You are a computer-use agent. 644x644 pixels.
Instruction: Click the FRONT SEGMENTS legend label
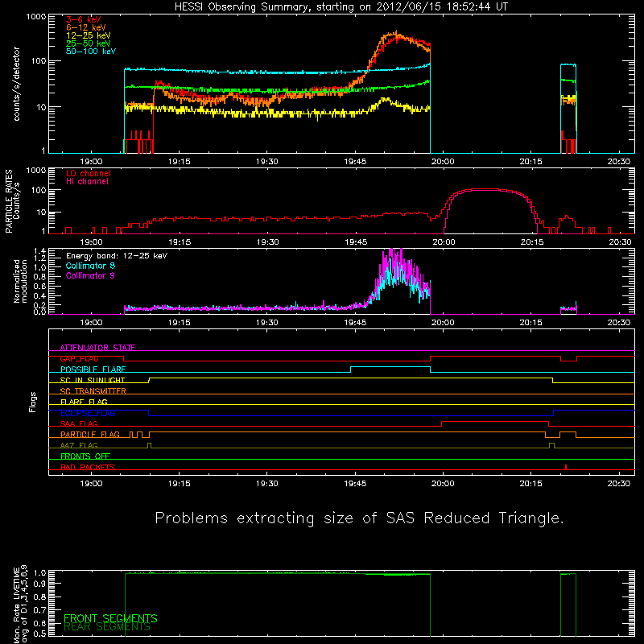point(110,618)
